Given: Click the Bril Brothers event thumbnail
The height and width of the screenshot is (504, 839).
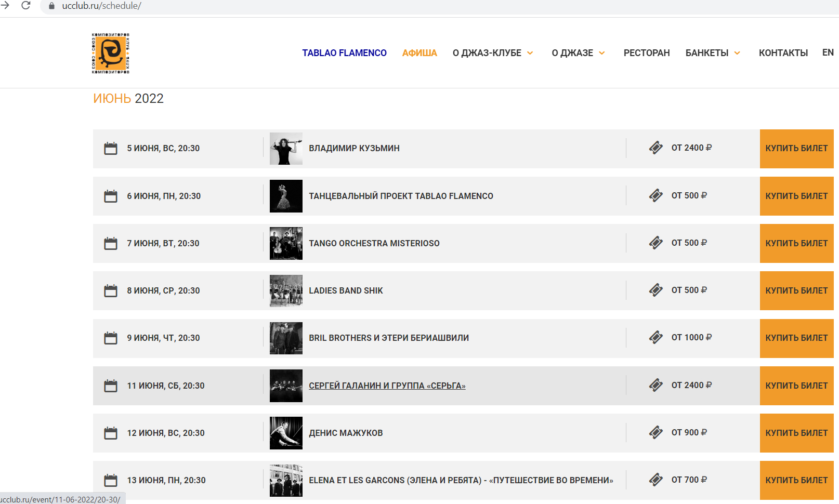Looking at the screenshot, I should point(286,338).
